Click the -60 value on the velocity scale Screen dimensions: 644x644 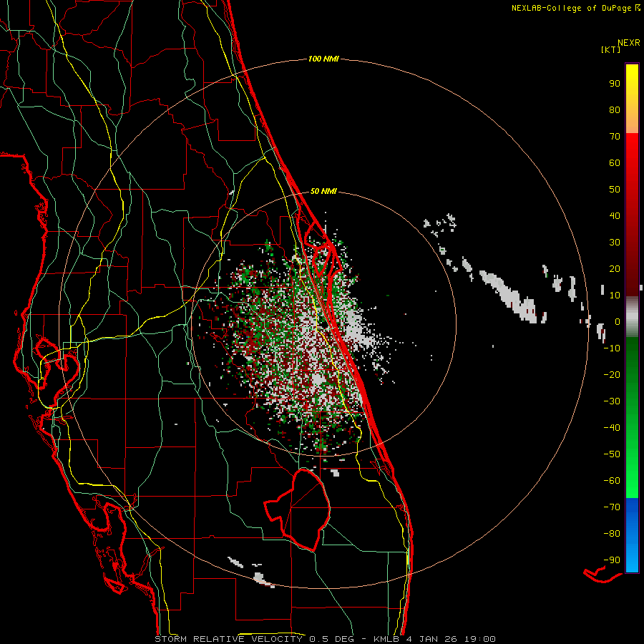pos(612,481)
